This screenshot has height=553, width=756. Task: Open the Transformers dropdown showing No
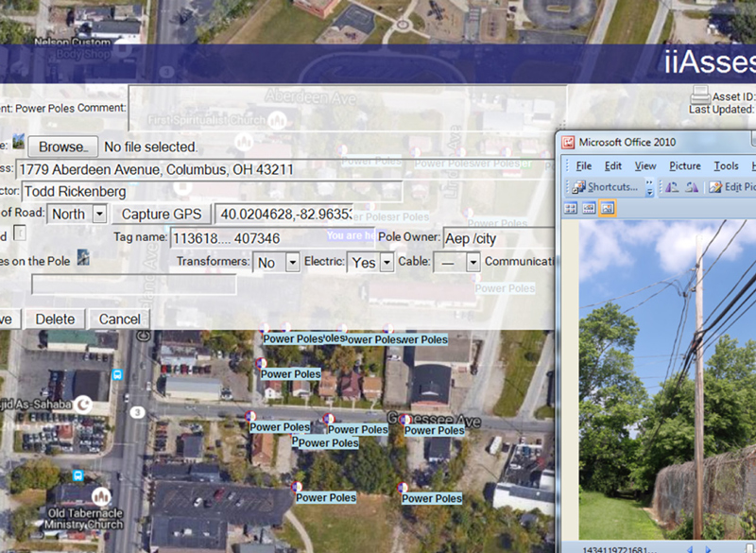point(292,262)
